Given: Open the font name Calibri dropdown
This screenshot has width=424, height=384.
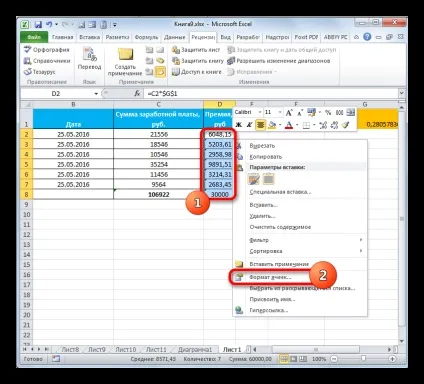Looking at the screenshot, I should (x=260, y=112).
